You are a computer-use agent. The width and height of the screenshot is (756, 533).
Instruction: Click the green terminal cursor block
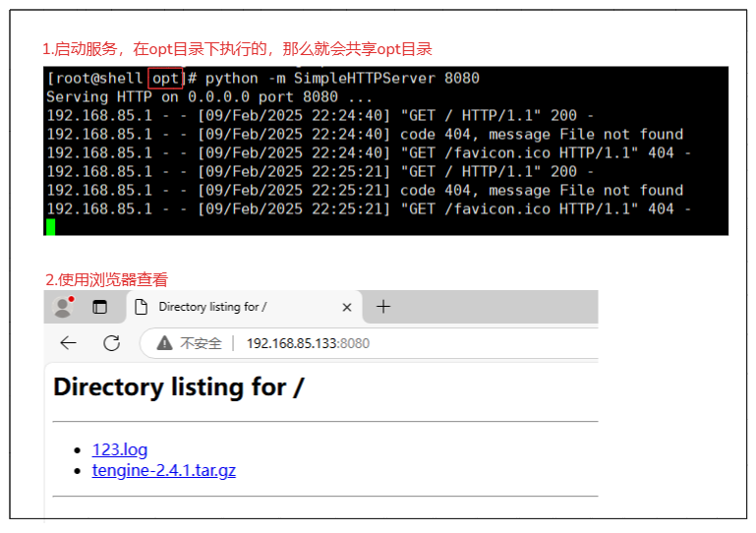(x=50, y=227)
